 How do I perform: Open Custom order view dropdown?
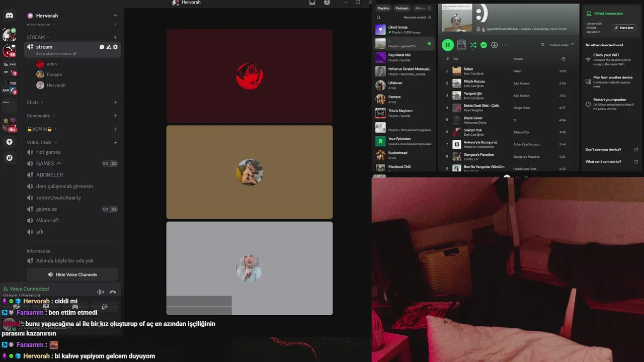[561, 45]
